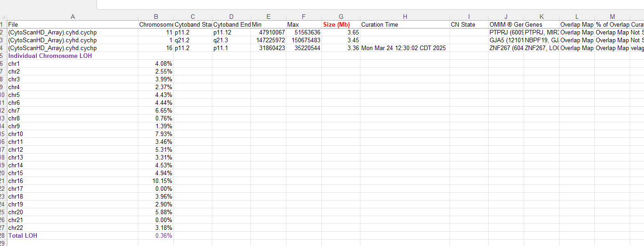
Task: Select cell with size 3.45
Action: (341, 40)
